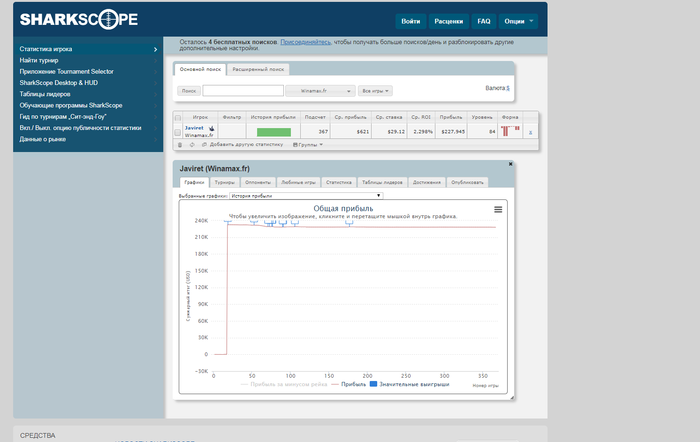Select the 'Графики' tab

click(194, 182)
